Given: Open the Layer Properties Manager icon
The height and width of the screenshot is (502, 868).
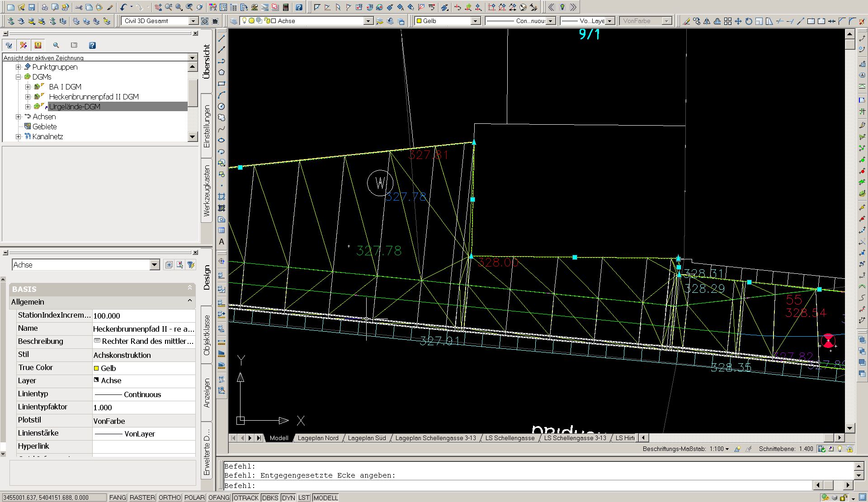Looking at the screenshot, I should point(233,21).
